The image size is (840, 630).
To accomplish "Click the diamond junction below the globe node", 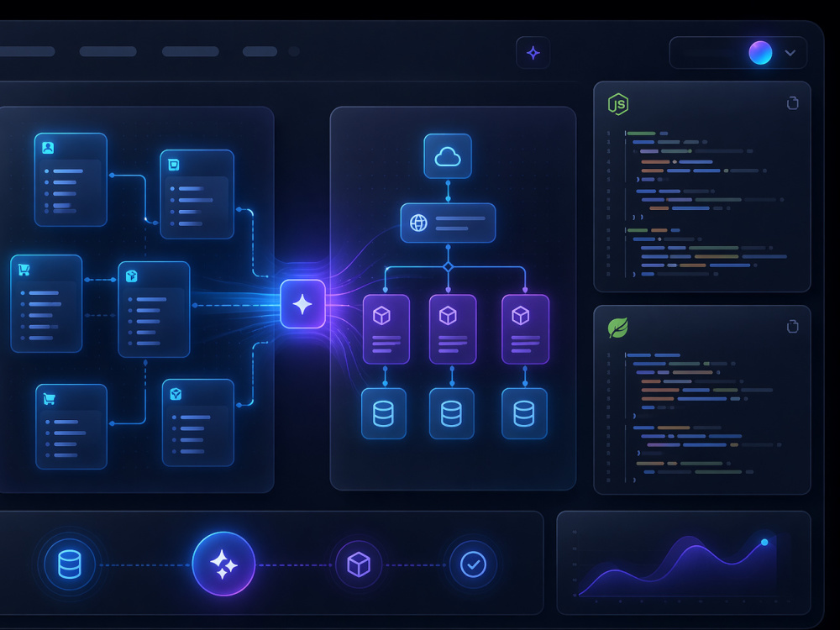I will (449, 267).
